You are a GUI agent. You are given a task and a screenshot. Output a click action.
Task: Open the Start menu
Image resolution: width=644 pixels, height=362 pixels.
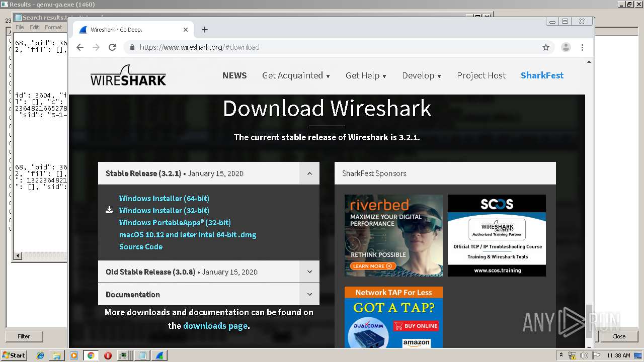pyautogui.click(x=14, y=355)
